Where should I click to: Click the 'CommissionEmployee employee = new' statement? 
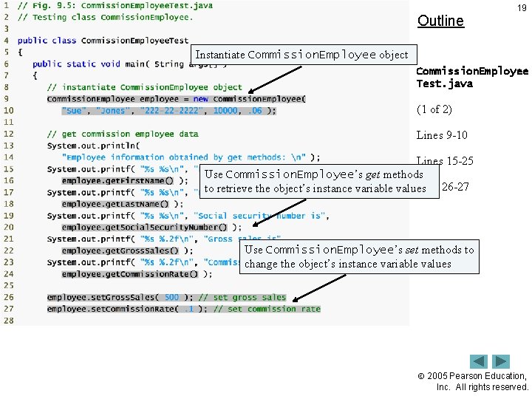177,99
